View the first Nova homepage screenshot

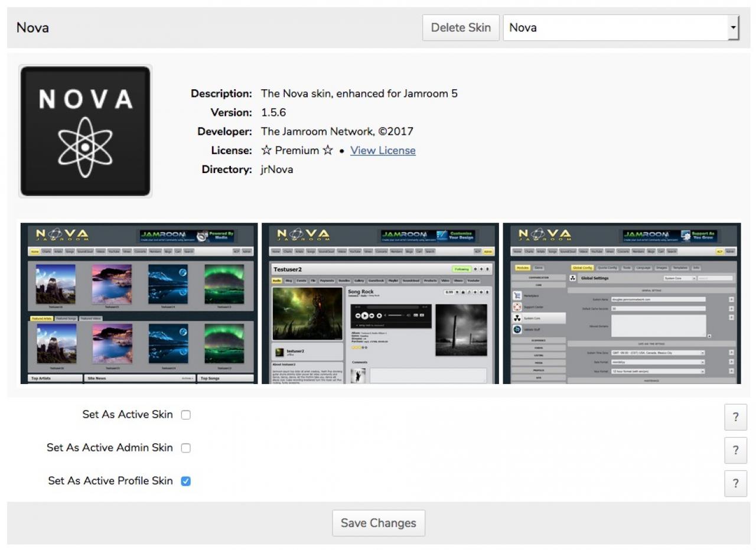click(139, 303)
